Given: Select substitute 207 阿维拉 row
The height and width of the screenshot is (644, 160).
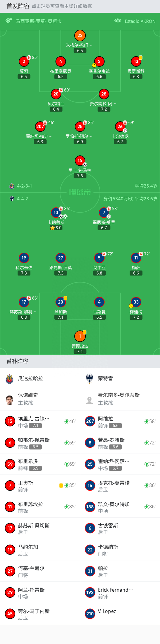Looking at the screenshot, I should (x=120, y=421).
